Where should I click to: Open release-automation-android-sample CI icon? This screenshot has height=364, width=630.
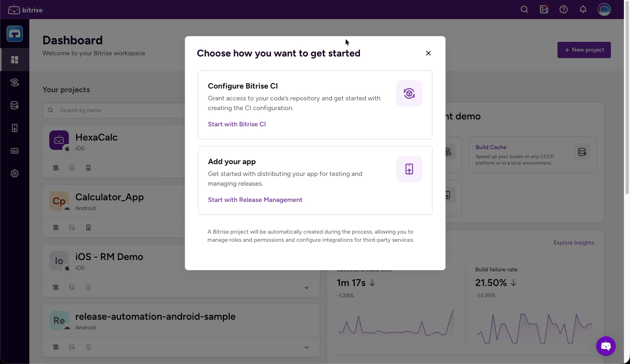(x=56, y=347)
